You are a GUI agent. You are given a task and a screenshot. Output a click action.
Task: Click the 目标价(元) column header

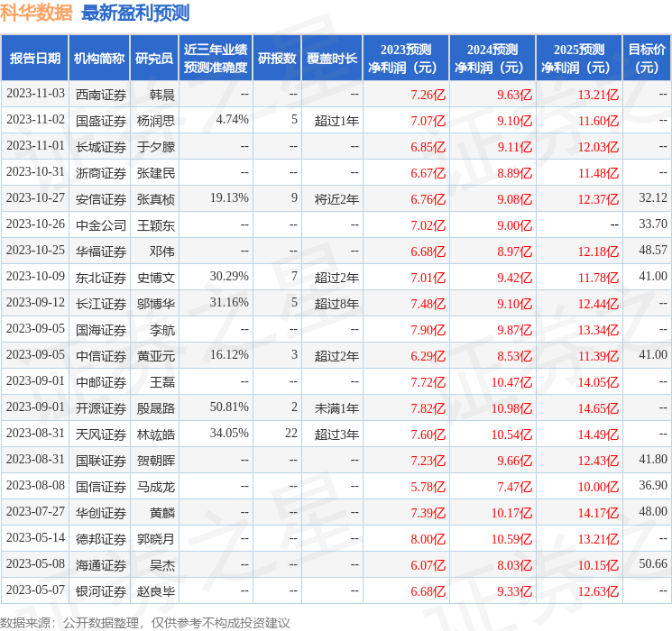coord(646,59)
